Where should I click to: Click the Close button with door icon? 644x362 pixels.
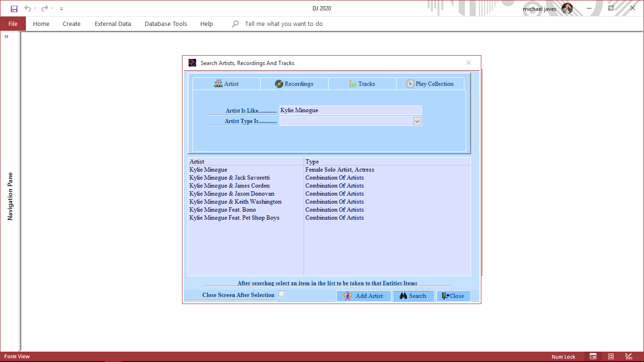pyautogui.click(x=454, y=296)
